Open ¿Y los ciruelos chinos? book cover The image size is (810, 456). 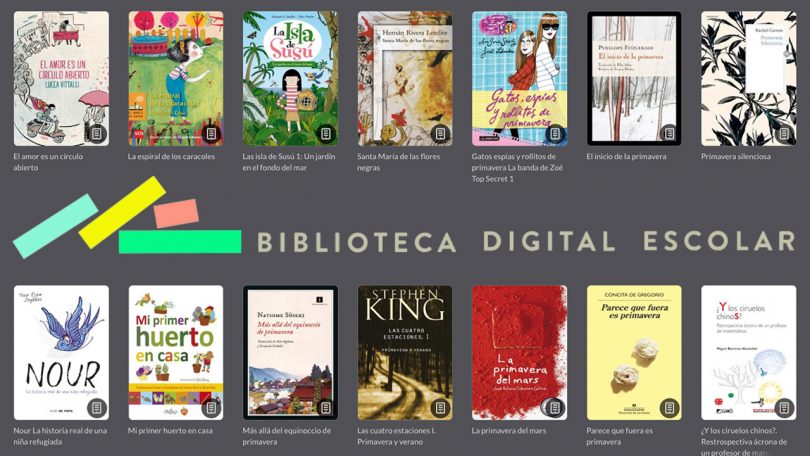tap(749, 352)
